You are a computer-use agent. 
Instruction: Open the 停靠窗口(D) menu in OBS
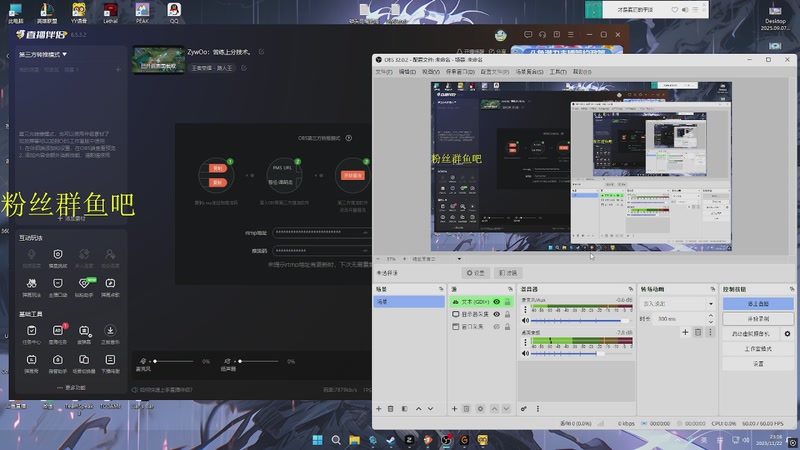pos(460,72)
